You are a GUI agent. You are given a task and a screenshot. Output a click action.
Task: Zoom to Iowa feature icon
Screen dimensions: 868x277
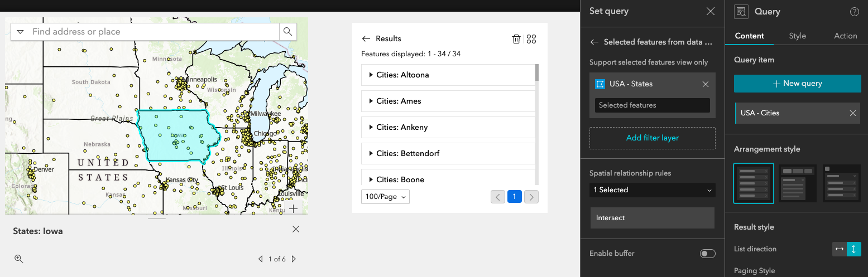[x=19, y=259]
